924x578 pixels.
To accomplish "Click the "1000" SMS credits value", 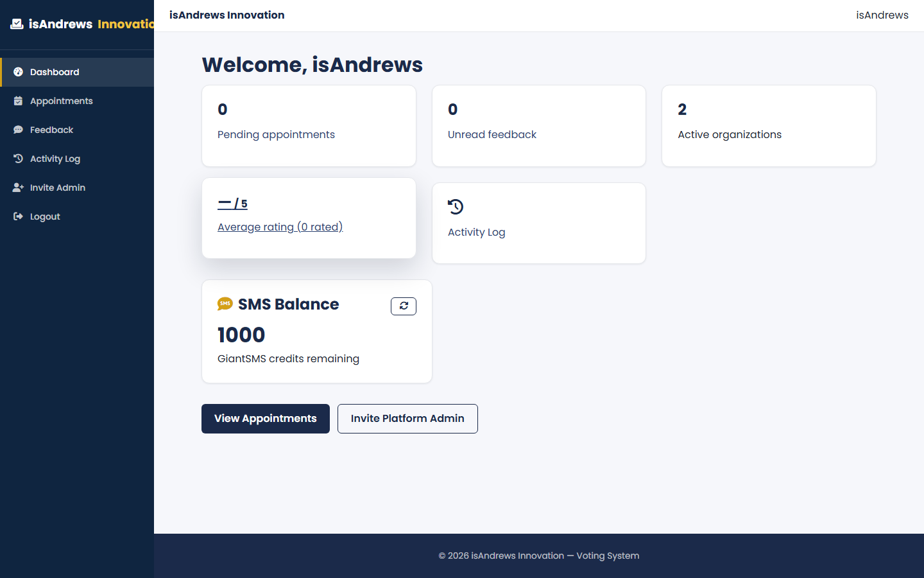I will tap(241, 335).
